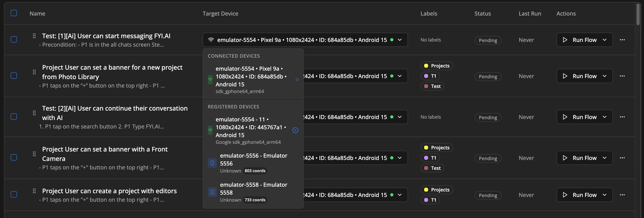Image resolution: width=644 pixels, height=218 pixels.
Task: Open the more actions menu for 'project with editors' row
Action: 622,195
